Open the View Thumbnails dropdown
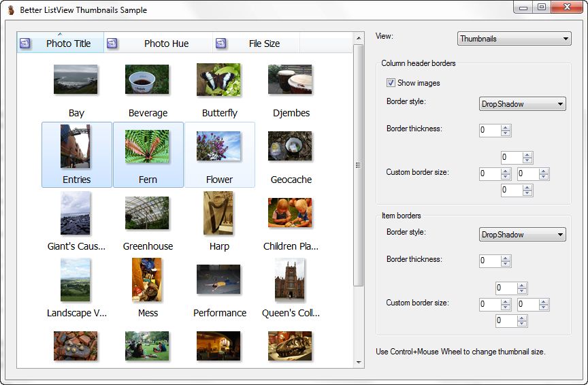The width and height of the screenshot is (588, 385). (514, 39)
